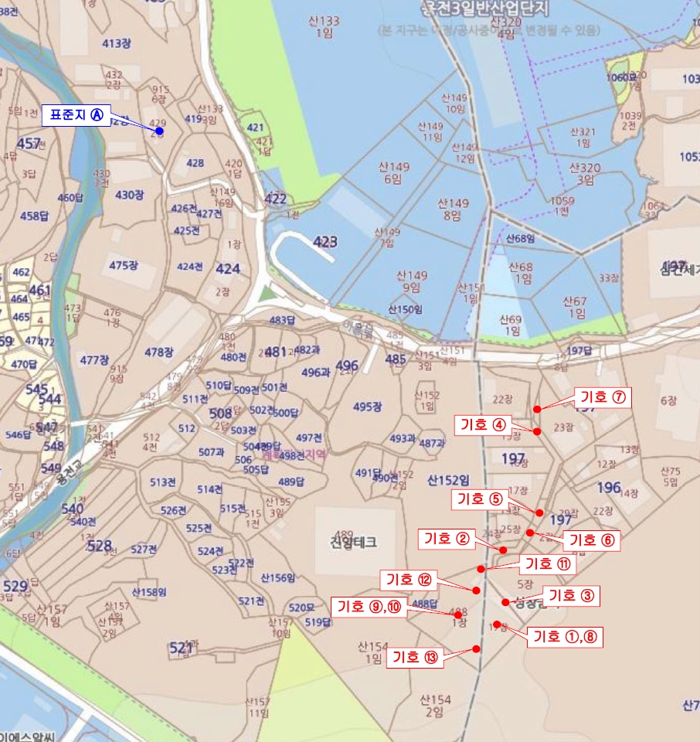This screenshot has height=742, width=700.
Task: Select parcel label 526전
Action: point(173,510)
